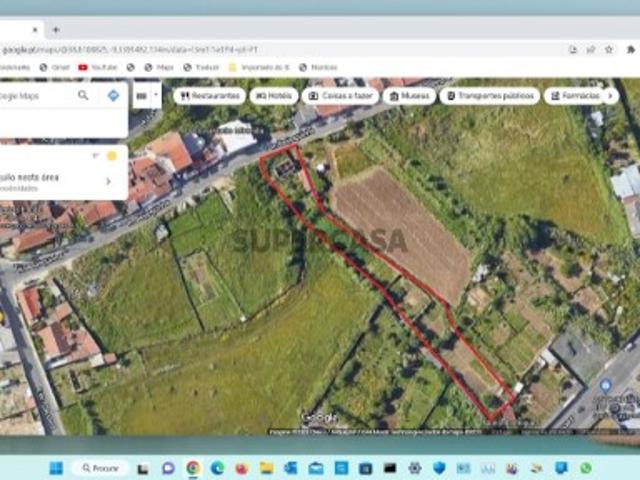This screenshot has width=640, height=480.
Task: Filter the map by Restaurantes
Action: pyautogui.click(x=210, y=96)
